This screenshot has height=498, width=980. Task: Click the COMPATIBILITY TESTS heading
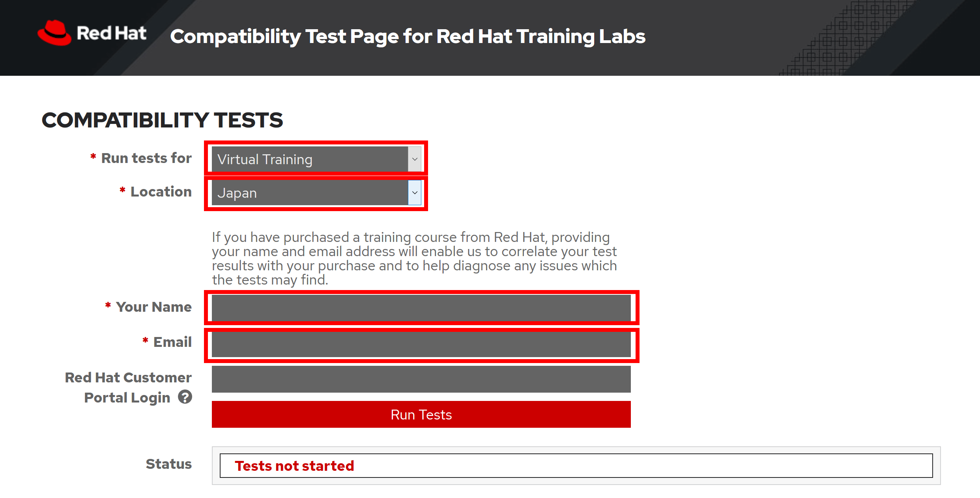tap(162, 120)
